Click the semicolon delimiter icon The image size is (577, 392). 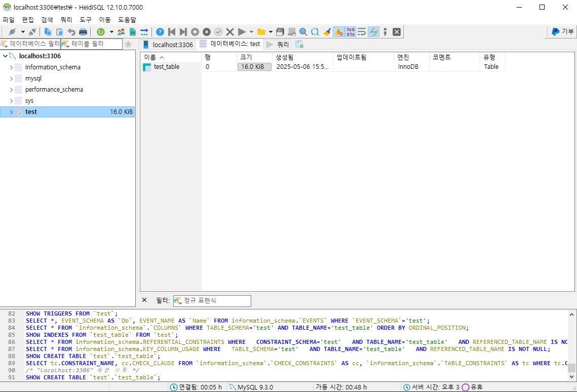tap(385, 32)
